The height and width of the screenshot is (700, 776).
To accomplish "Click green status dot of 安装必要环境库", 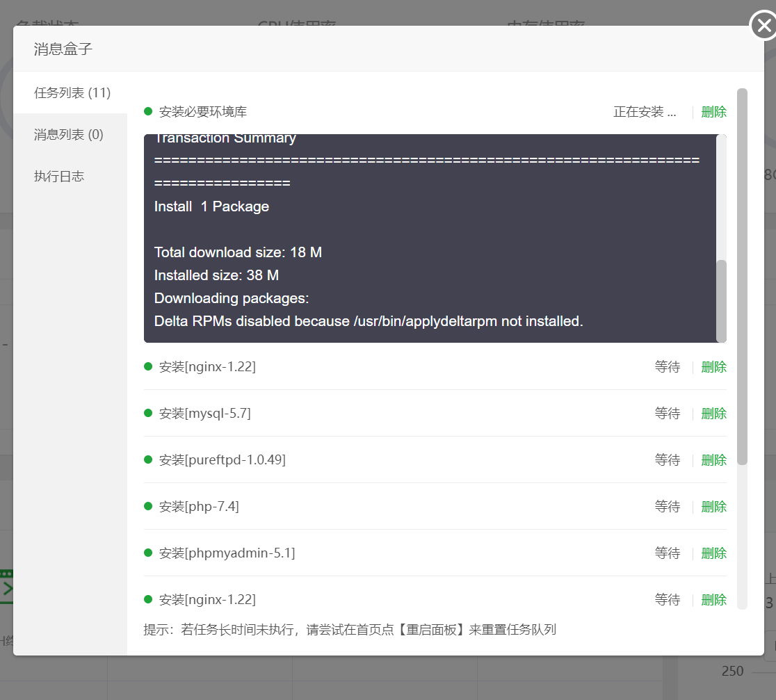I will [x=147, y=111].
